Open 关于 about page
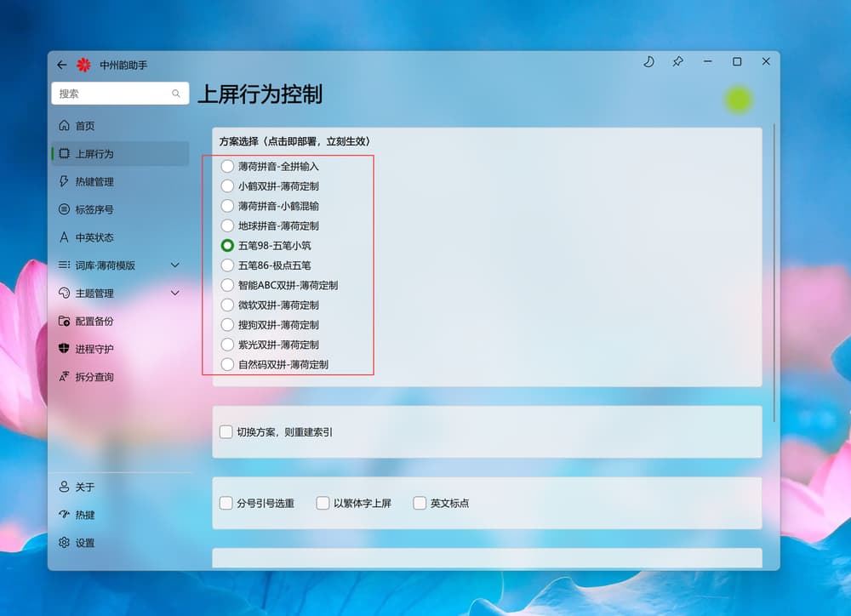851x616 pixels. pyautogui.click(x=84, y=488)
